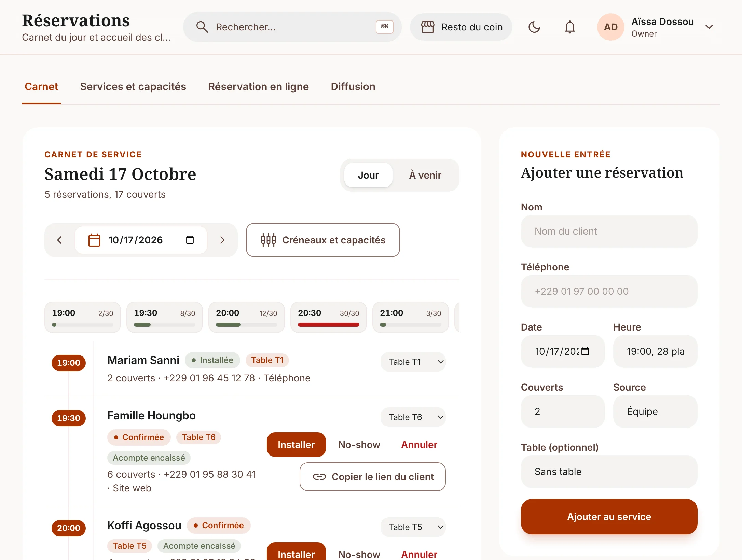The width and height of the screenshot is (742, 560).
Task: Expand user menu chevron by Aïssa Dossou
Action: coord(709,27)
